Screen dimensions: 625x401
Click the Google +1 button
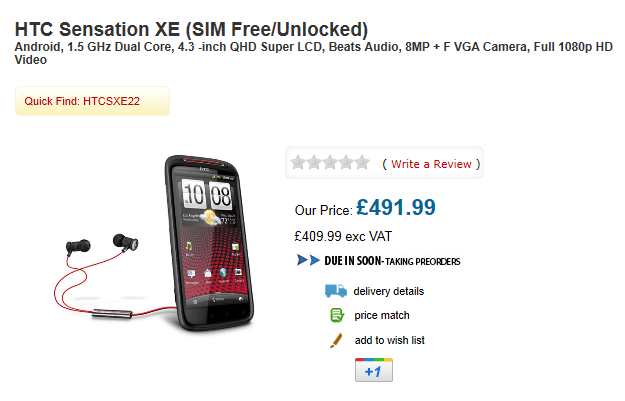pyautogui.click(x=373, y=370)
